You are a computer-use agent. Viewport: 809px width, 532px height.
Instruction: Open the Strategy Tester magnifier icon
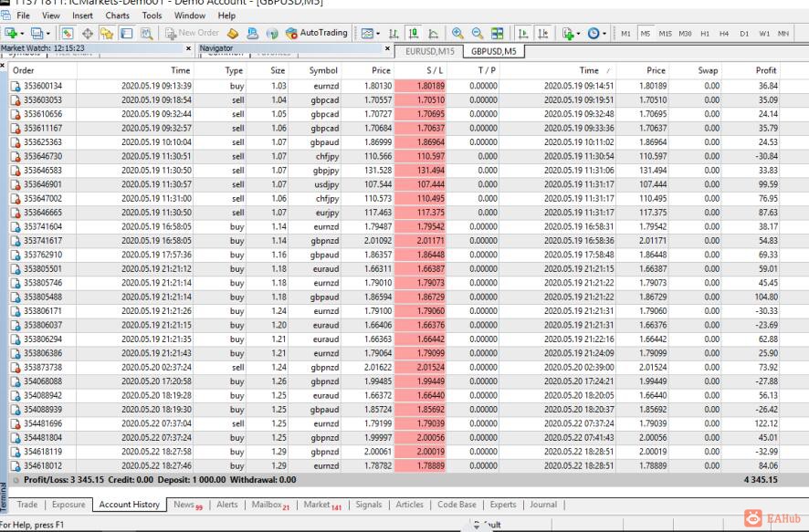(146, 34)
